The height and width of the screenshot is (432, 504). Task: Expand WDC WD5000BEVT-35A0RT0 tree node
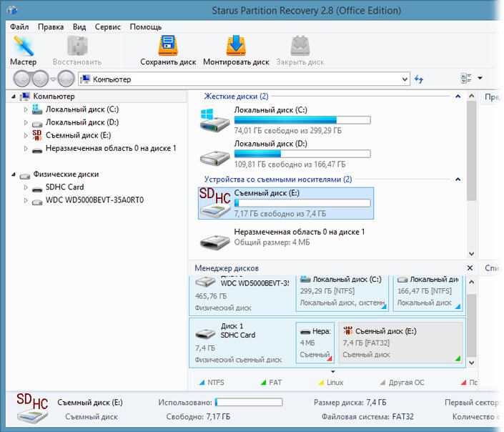(x=26, y=200)
